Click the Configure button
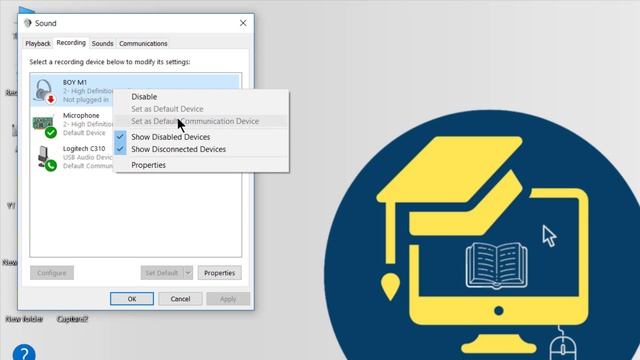This screenshot has width=640, height=360. click(x=52, y=273)
